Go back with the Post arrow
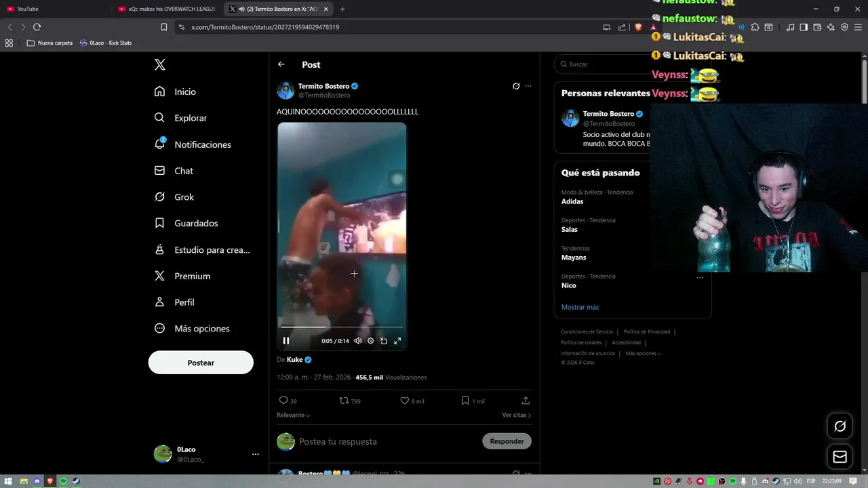Viewport: 868px width, 488px height. (x=281, y=64)
